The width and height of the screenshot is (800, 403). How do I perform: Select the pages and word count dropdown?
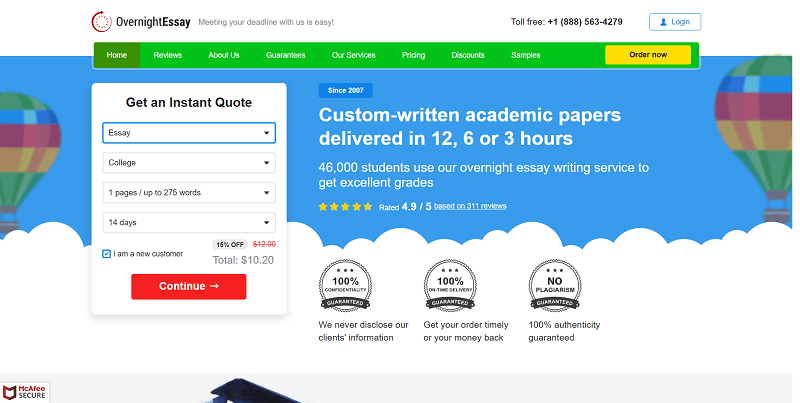[189, 193]
